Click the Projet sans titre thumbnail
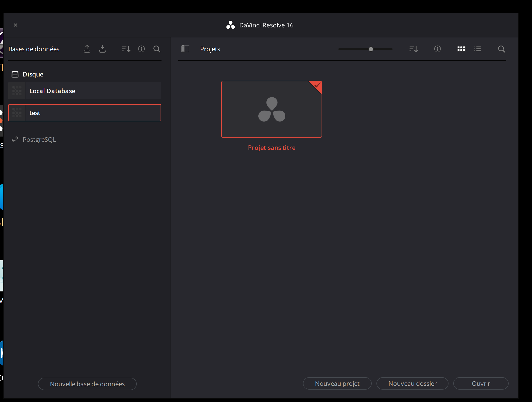The width and height of the screenshot is (532, 402). [271, 109]
